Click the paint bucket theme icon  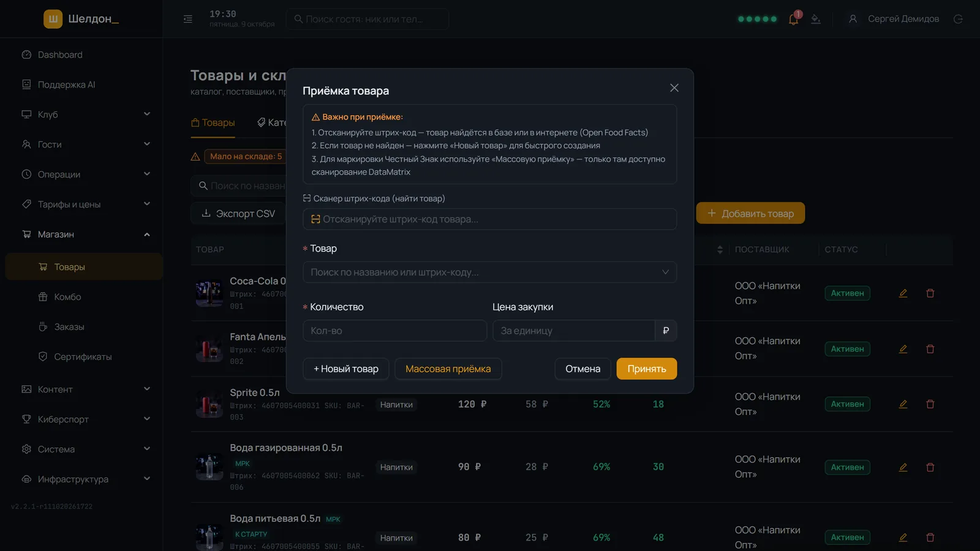point(816,19)
